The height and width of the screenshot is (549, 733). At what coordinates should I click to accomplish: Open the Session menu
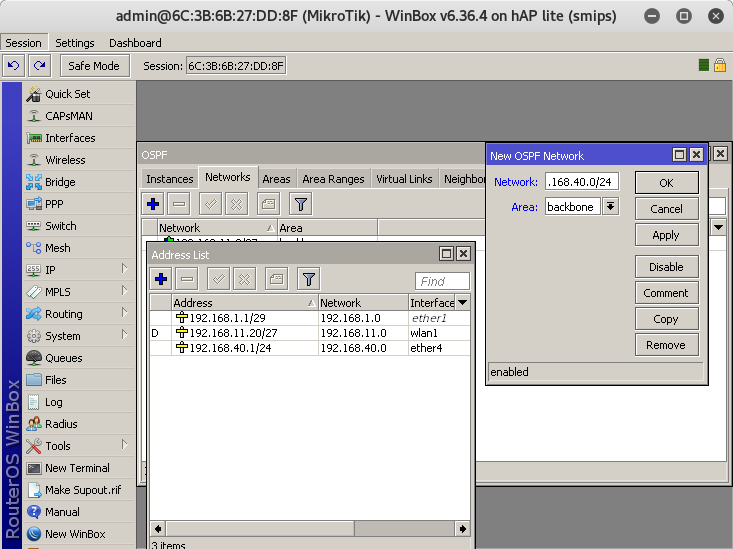tap(23, 43)
